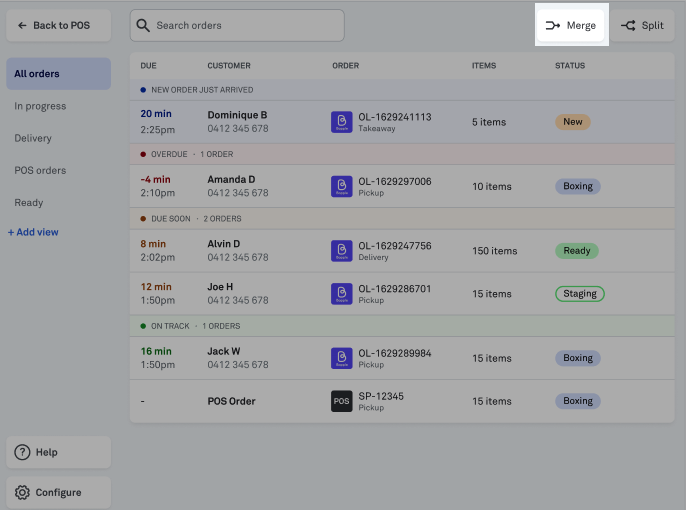The image size is (686, 510).
Task: Click the 150 items cell
Action: (494, 251)
